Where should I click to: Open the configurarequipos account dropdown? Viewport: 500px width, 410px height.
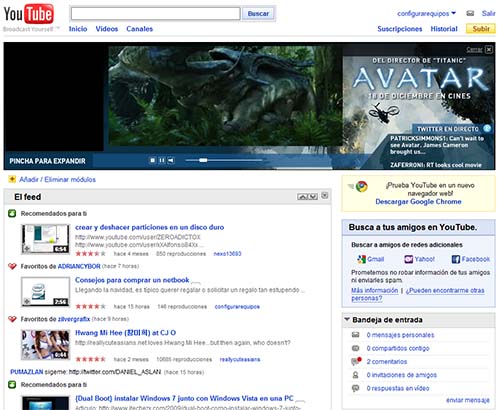(x=426, y=14)
